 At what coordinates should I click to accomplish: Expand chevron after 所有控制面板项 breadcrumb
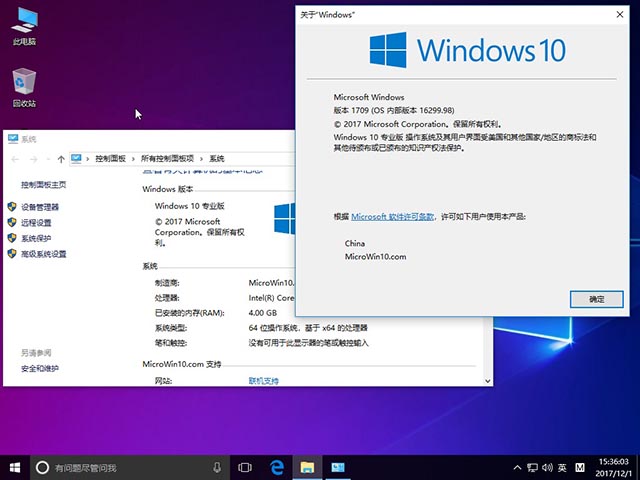[x=201, y=159]
